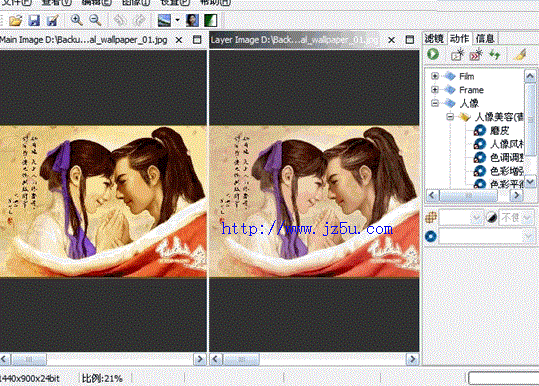
Task: Select the Film category
Action: (466, 76)
